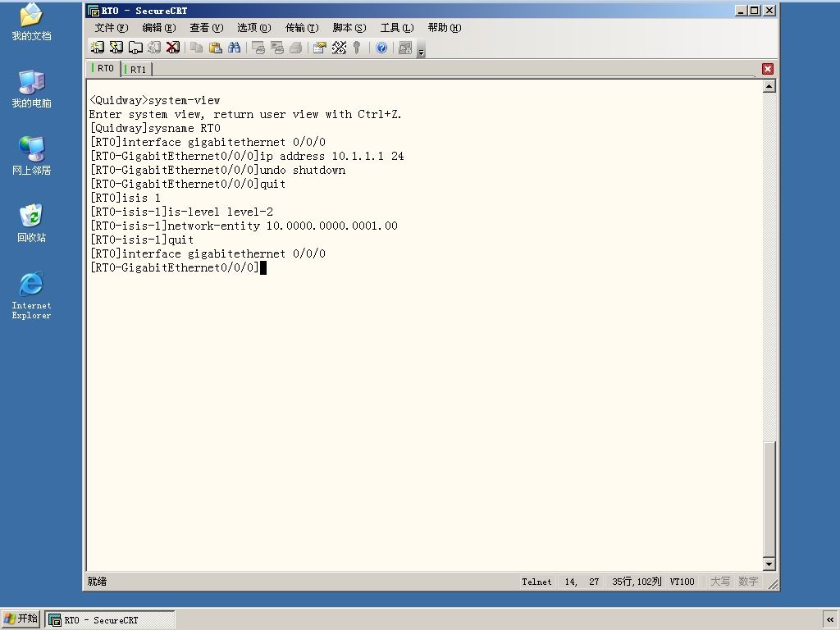Click the Internet Explorer desktop icon
The height and width of the screenshot is (630, 840).
click(32, 296)
